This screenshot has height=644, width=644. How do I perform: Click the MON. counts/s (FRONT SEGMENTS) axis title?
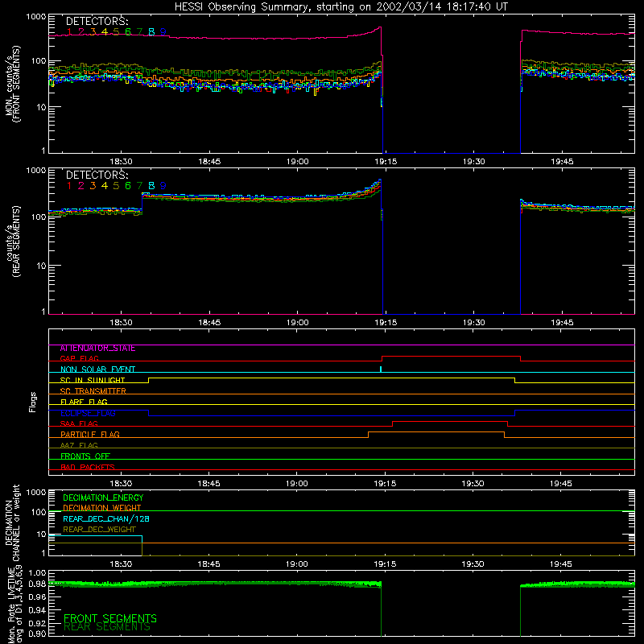click(x=12, y=84)
